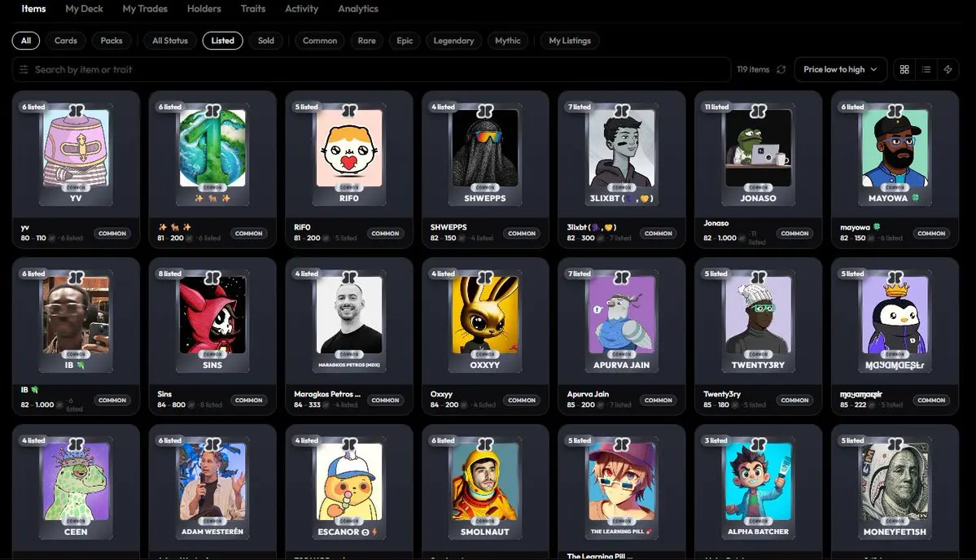Open the MAYOWA card thumbnail
The image size is (976, 560).
pos(895,155)
